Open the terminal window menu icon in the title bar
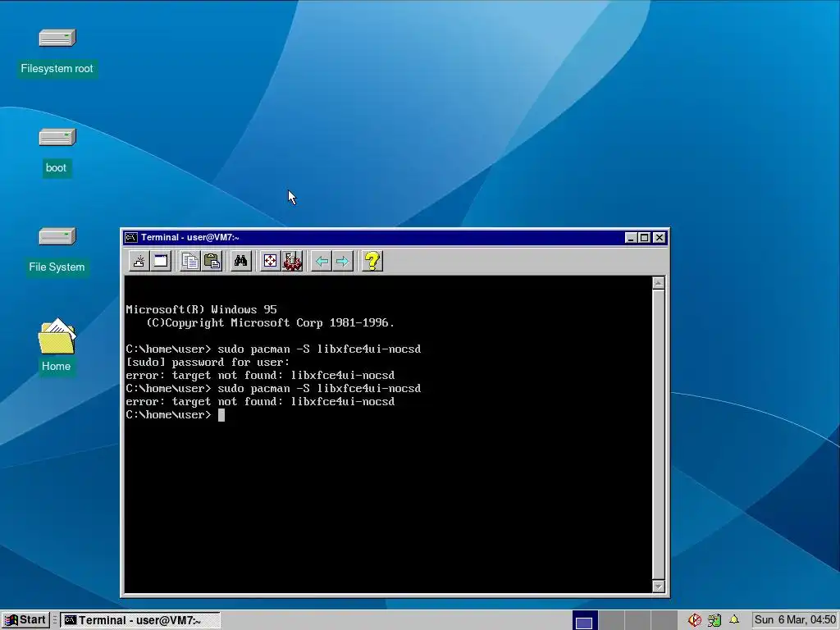 pyautogui.click(x=131, y=237)
